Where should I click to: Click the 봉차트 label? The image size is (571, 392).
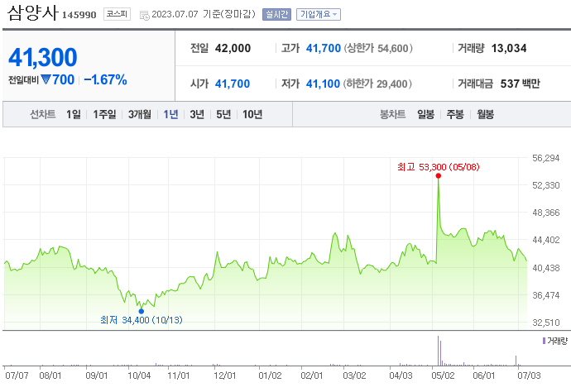[x=392, y=114]
